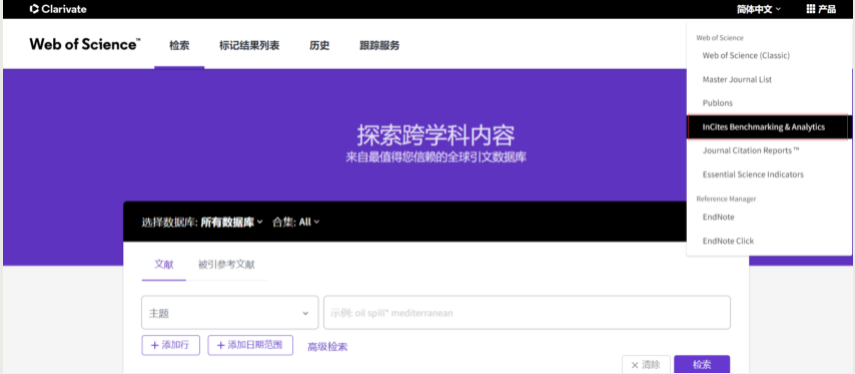Open the 简体中文 language dropdown
This screenshot has width=855, height=374.
[758, 9]
